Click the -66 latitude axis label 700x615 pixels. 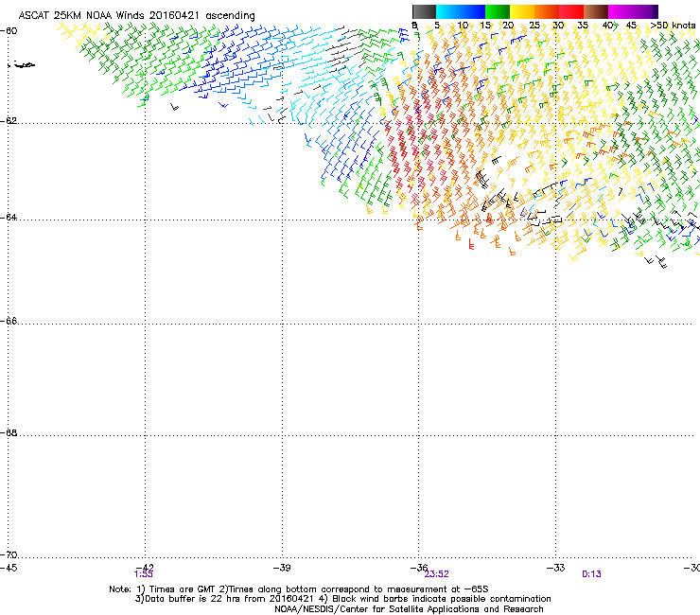(9, 321)
